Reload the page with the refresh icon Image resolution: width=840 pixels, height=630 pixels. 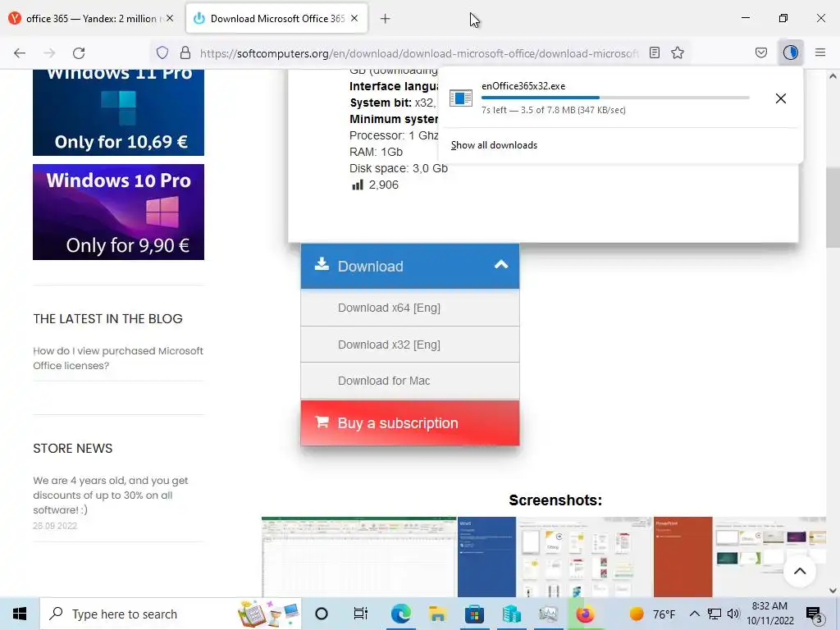[79, 53]
